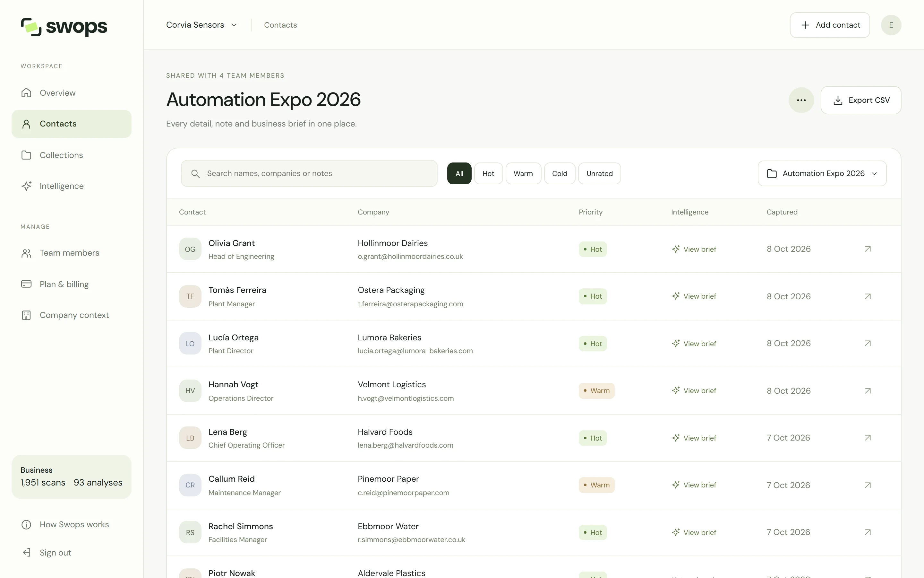Viewport: 924px width, 578px height.
Task: Open the user avatar E menu
Action: point(891,25)
